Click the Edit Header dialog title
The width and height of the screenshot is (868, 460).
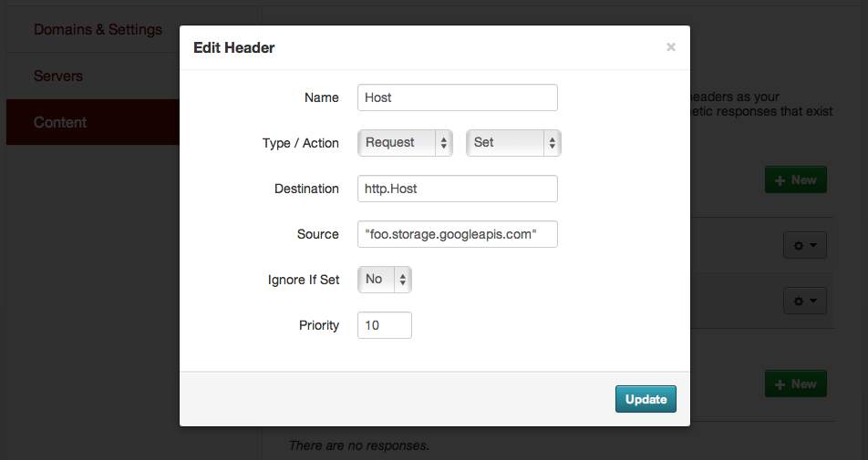(233, 47)
